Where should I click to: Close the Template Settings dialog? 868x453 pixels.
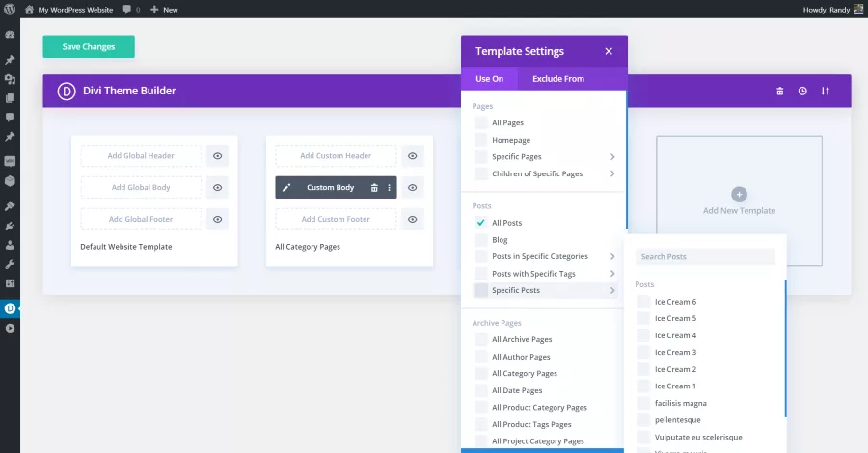(609, 51)
